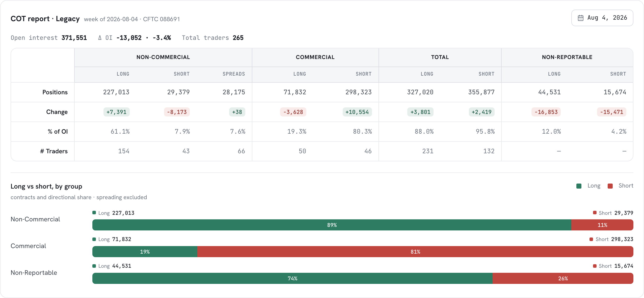The image size is (644, 298).
Task: Click the Long vs short, by group heading
Action: click(46, 187)
